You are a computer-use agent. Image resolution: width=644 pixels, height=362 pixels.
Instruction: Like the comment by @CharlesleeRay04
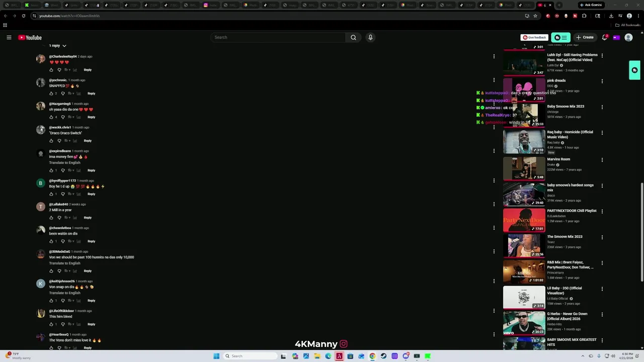(x=51, y=70)
